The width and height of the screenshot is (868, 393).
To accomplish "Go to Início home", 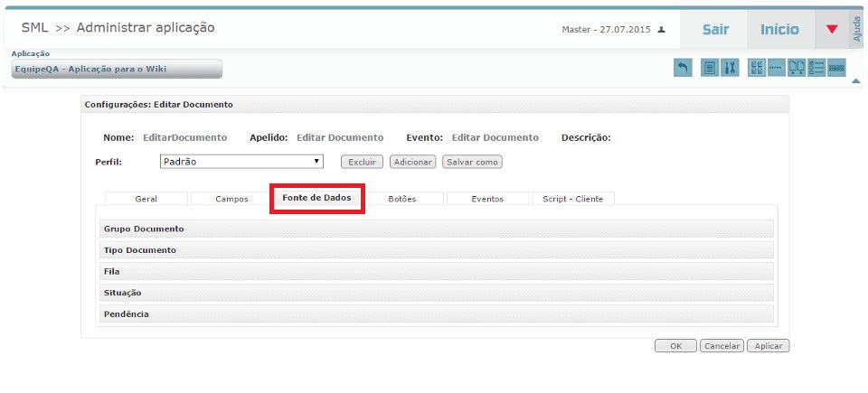I will 780,29.
